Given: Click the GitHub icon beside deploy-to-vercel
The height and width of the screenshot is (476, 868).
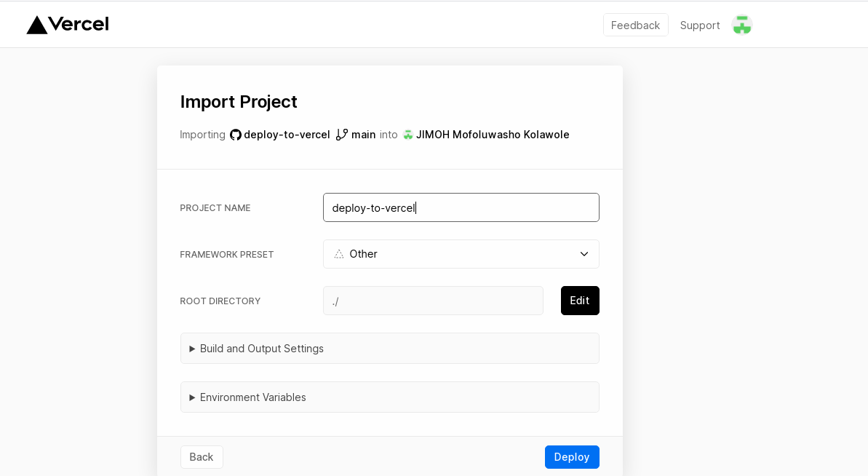Looking at the screenshot, I should coord(236,135).
